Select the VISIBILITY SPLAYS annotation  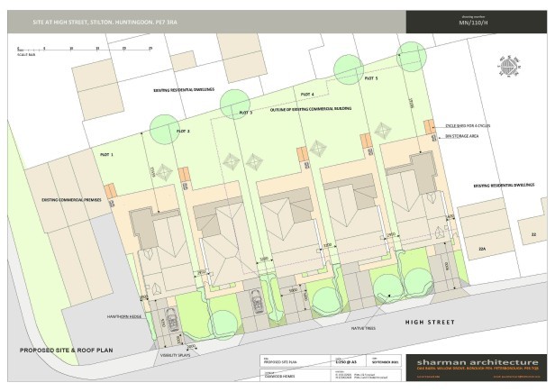click(x=180, y=356)
